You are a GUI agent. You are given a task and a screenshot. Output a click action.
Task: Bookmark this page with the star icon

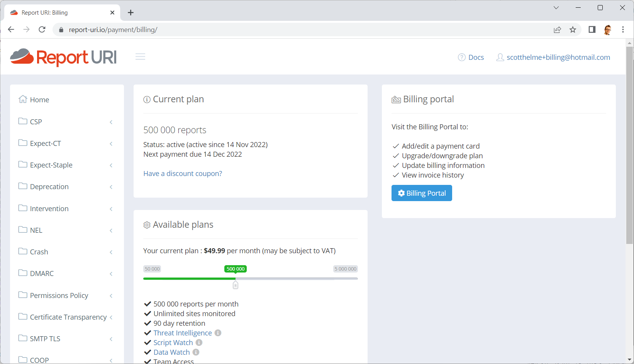tap(573, 30)
